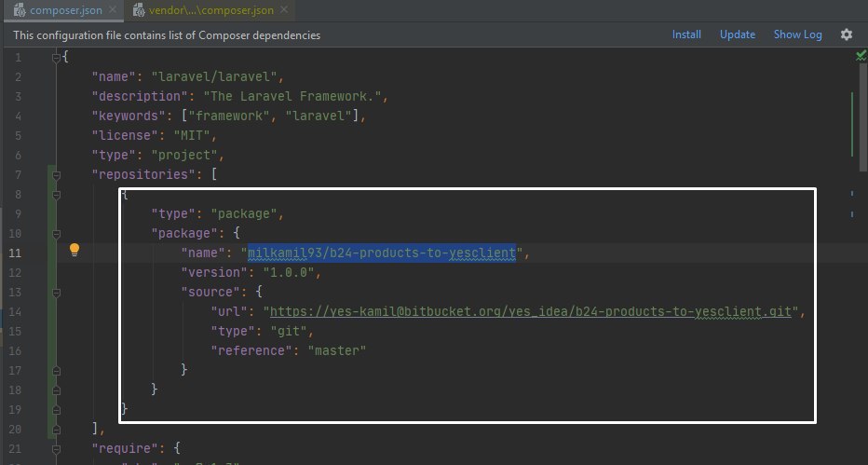868x465 pixels.
Task: Click the "keywords" key on line 4
Action: point(129,116)
